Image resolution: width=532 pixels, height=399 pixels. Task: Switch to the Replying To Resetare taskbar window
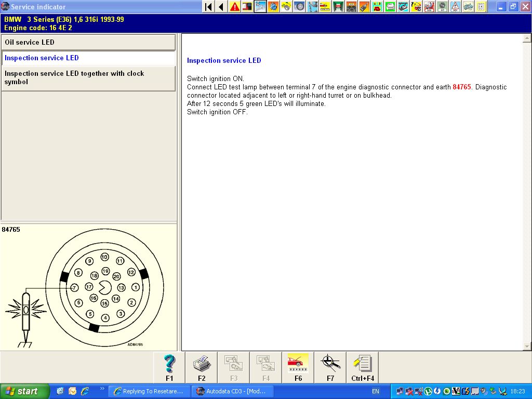pos(149,391)
